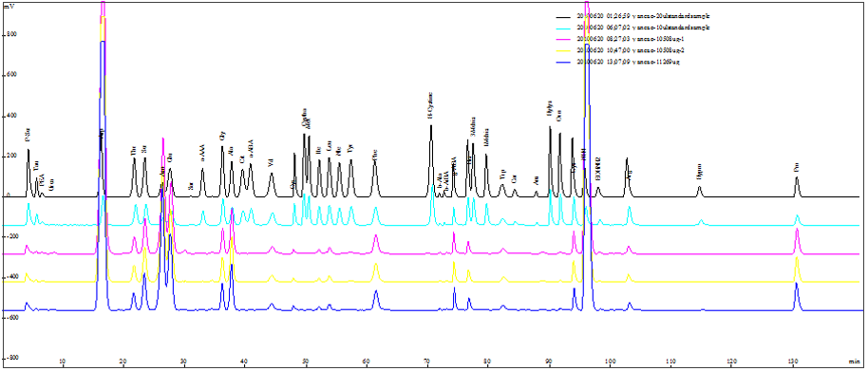Select legend entry ending in 20ulstandardsample
This screenshot has width=868, height=371.
pos(643,16)
